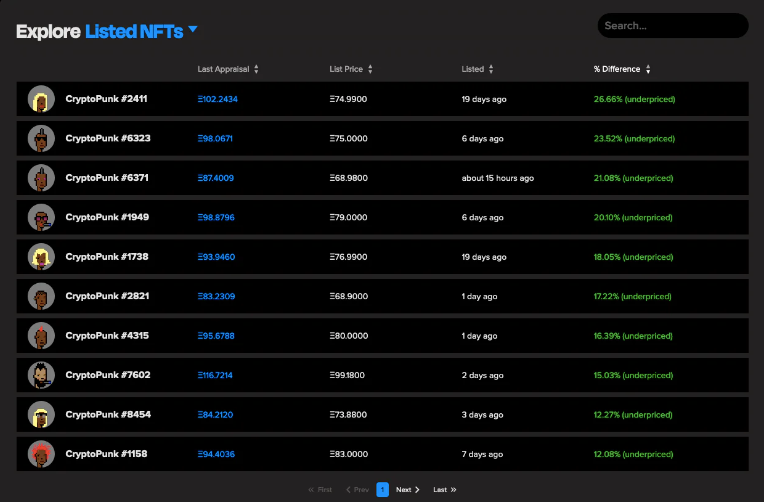Image resolution: width=764 pixels, height=502 pixels.
Task: Open CryptoPunk #1949 avatar thumbnail
Action: (x=41, y=217)
